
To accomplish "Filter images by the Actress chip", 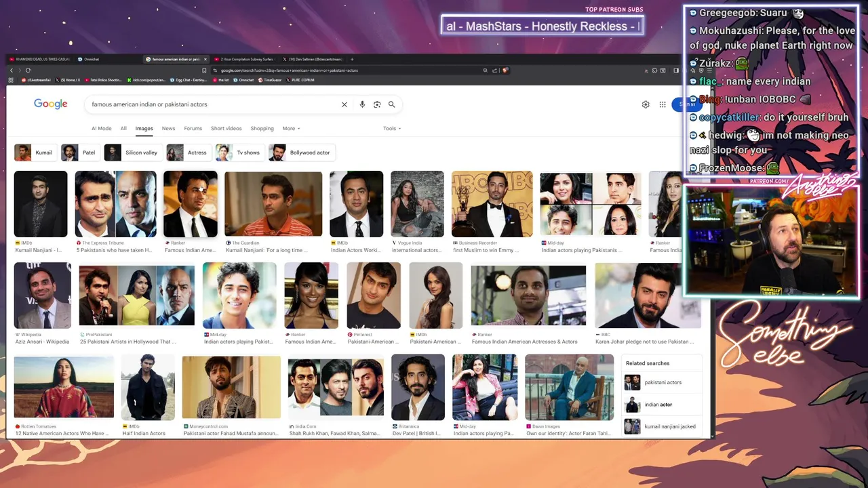I will point(189,152).
